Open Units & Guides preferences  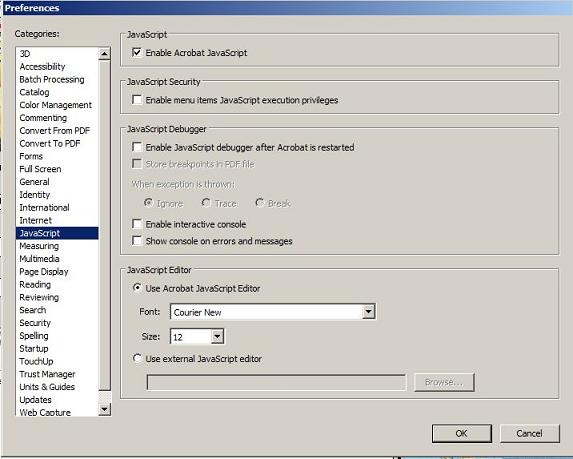tap(57, 387)
